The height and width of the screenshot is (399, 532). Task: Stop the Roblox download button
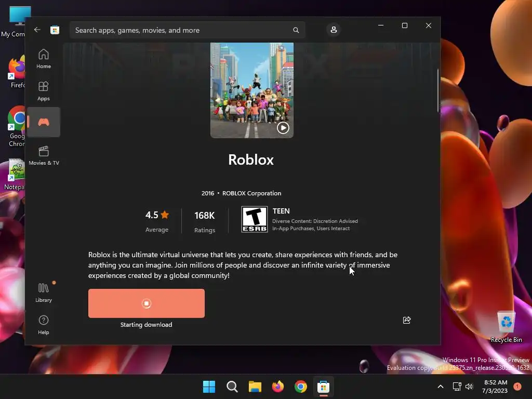click(146, 303)
